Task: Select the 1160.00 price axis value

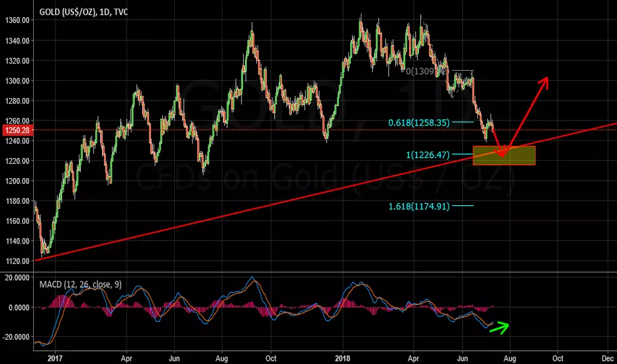Action: coord(17,221)
